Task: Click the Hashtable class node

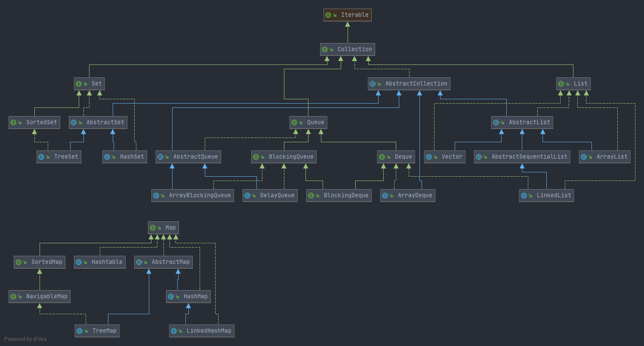Action: 100,262
